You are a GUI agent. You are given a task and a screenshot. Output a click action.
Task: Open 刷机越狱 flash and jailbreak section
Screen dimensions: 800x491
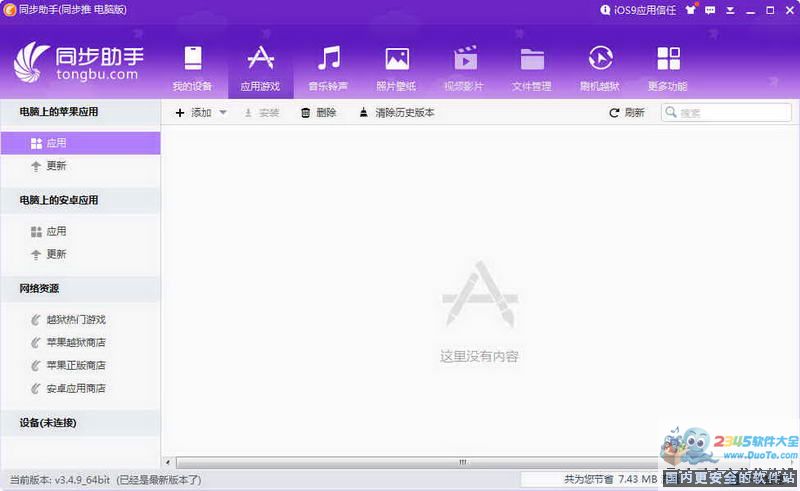coord(600,67)
